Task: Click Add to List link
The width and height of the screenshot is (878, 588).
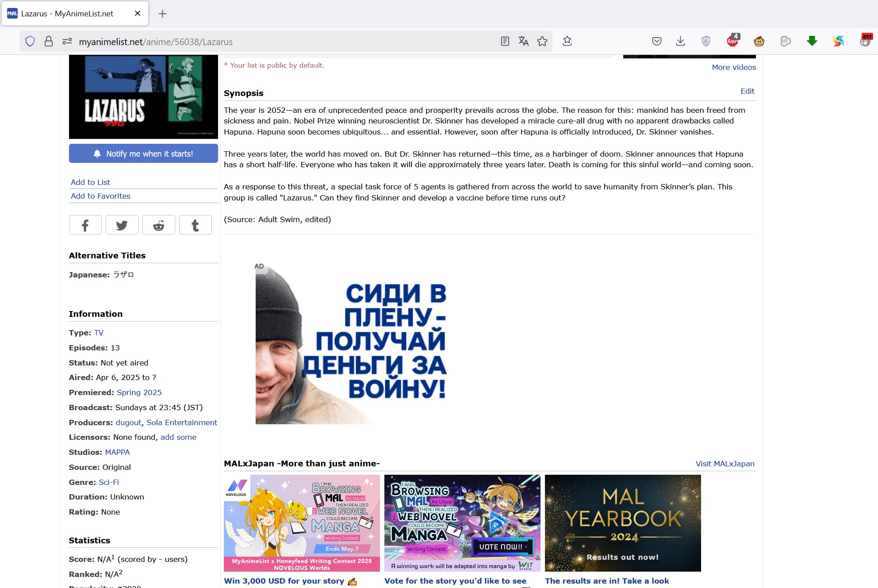Action: 90,182
